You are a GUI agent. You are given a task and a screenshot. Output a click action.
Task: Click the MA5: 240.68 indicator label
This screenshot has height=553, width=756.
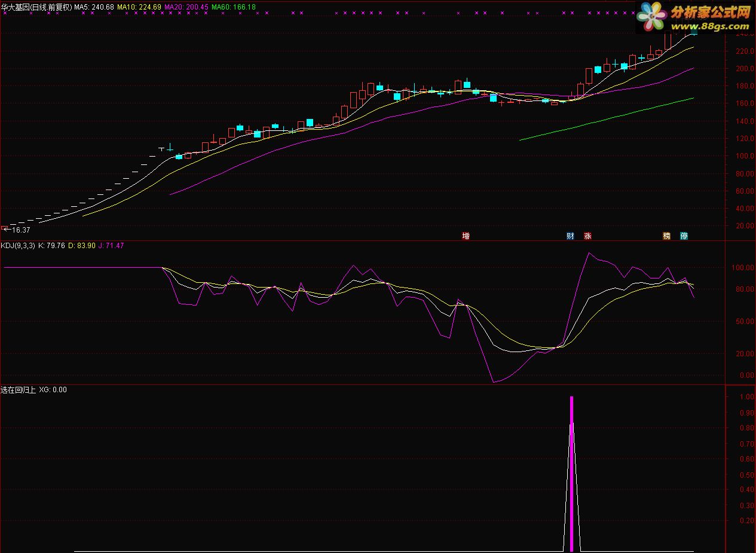click(94, 7)
